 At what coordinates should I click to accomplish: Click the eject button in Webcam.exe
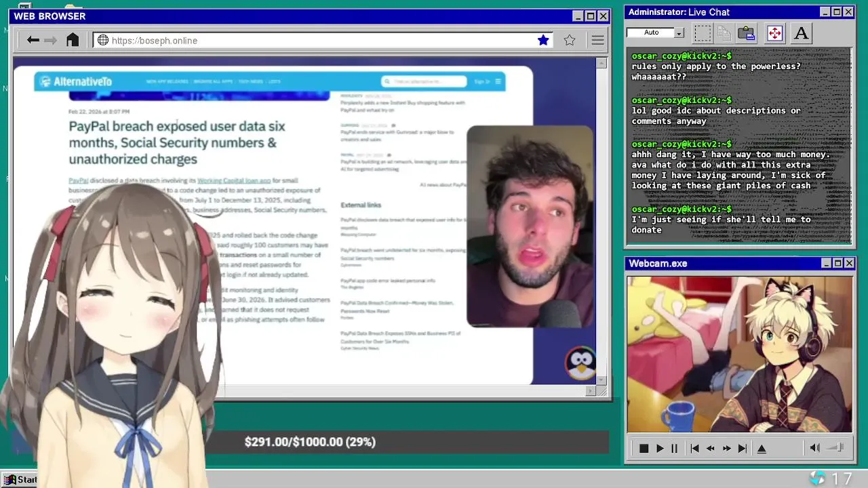(x=762, y=448)
